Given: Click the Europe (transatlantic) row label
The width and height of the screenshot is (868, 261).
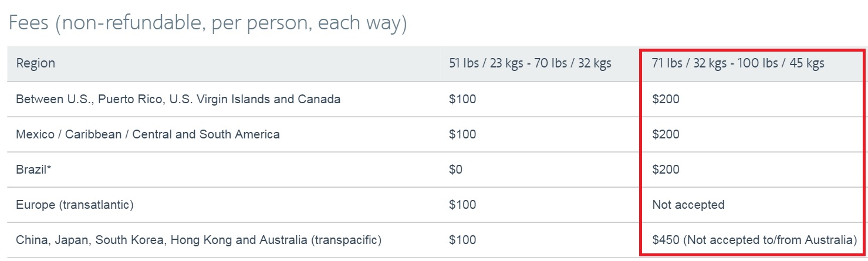Looking at the screenshot, I should (75, 205).
